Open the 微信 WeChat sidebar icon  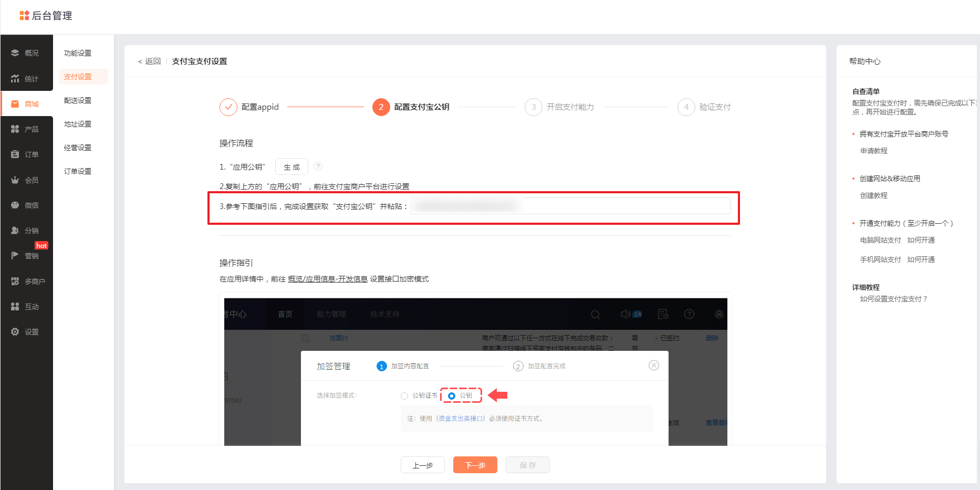15,205
